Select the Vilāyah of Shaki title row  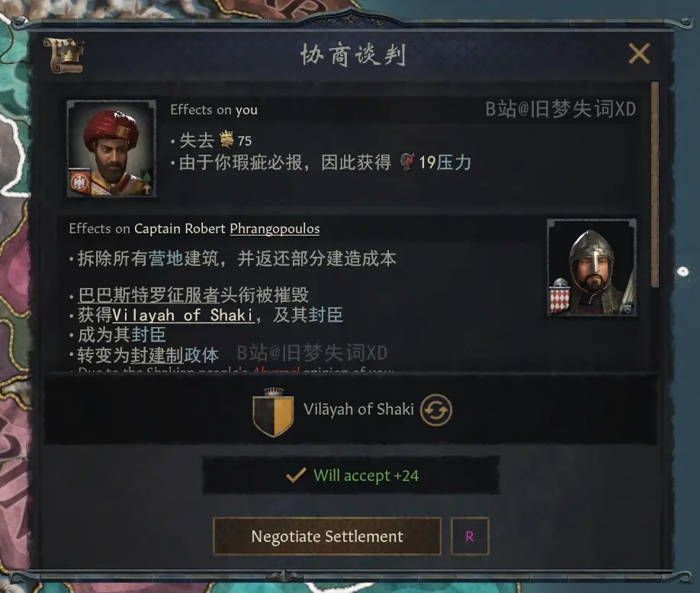[351, 409]
